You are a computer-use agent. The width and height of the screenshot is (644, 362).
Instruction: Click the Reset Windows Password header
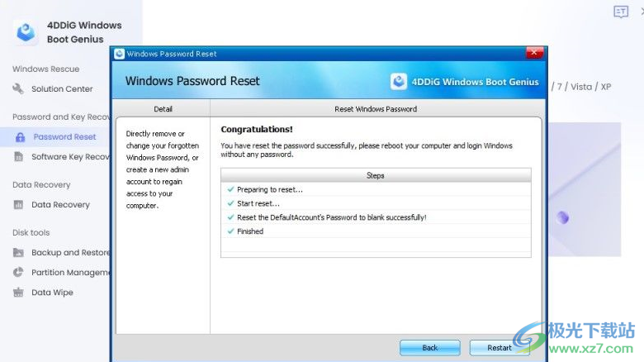tap(376, 109)
